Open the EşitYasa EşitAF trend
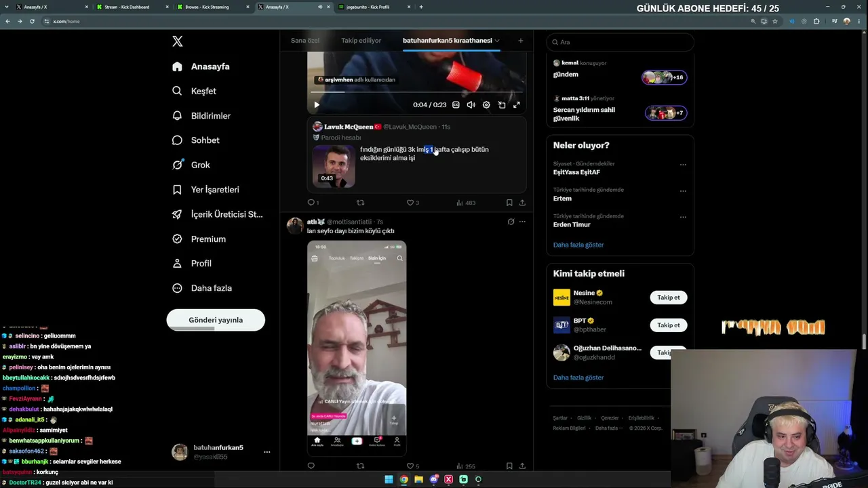Image resolution: width=868 pixels, height=488 pixels. [x=576, y=172]
